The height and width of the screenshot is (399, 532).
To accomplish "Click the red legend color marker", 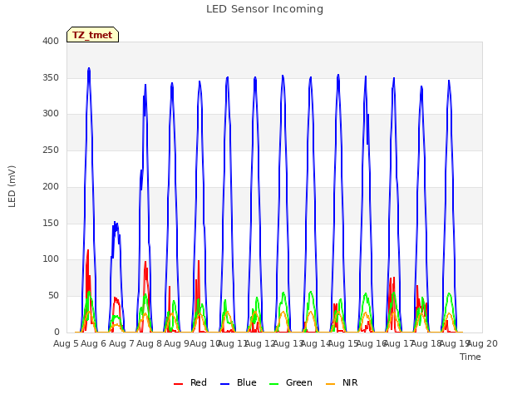I will 178,384.
